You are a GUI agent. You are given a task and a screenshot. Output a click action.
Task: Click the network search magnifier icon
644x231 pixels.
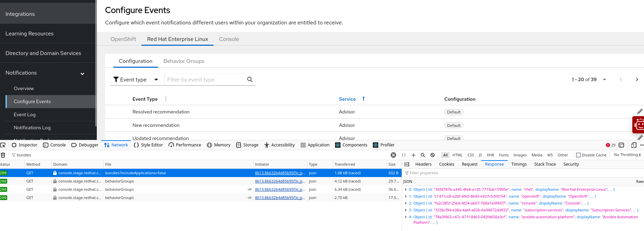(x=423, y=155)
